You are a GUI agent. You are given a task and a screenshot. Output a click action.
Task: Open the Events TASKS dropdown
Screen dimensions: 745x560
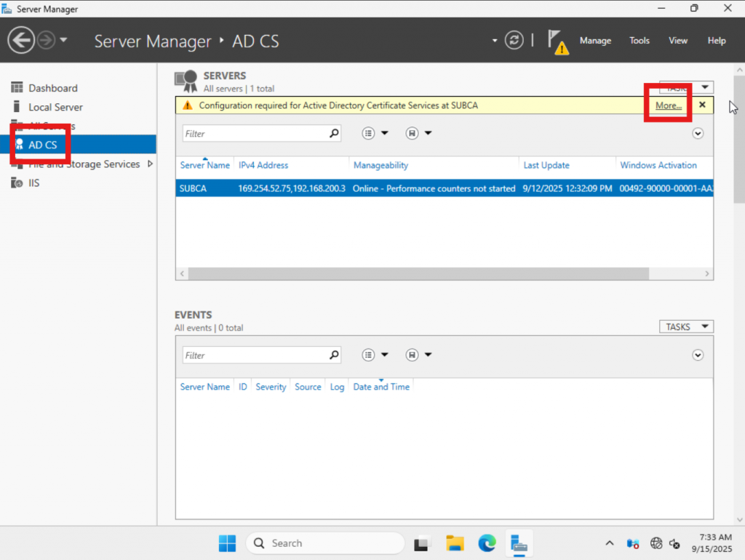click(x=685, y=327)
